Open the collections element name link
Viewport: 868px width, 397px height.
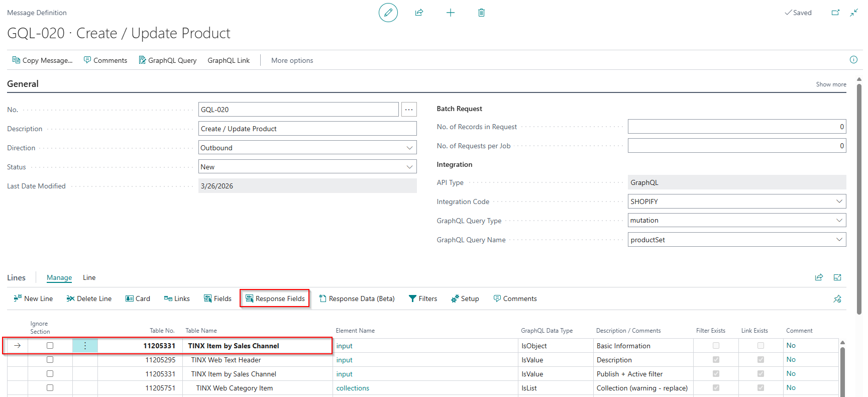click(x=353, y=388)
